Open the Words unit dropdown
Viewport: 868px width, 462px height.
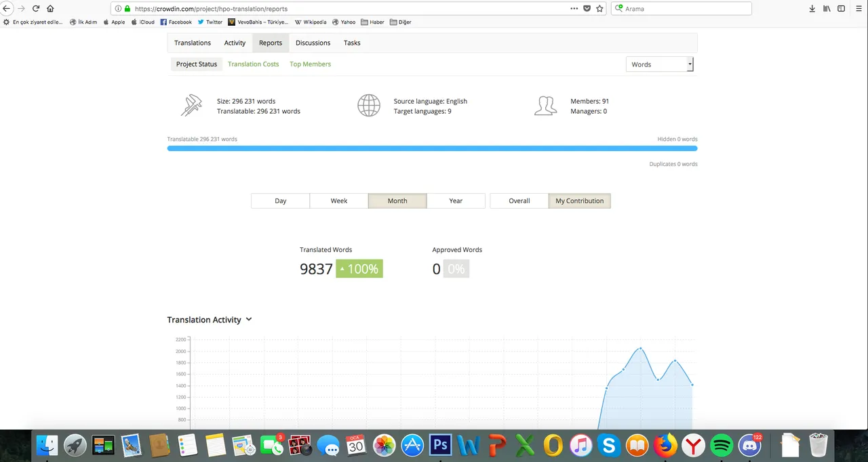[659, 64]
